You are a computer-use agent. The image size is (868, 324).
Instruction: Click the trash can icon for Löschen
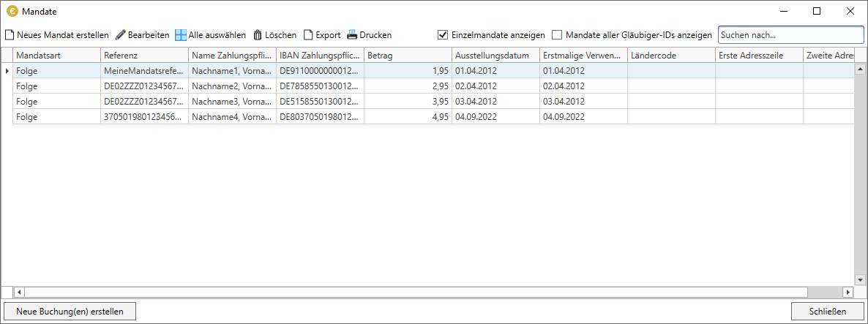point(258,35)
